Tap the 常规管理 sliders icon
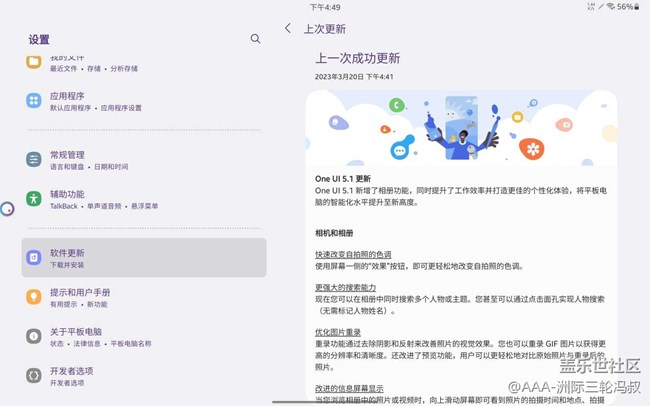Image resolution: width=650 pixels, height=406 pixels. click(34, 160)
